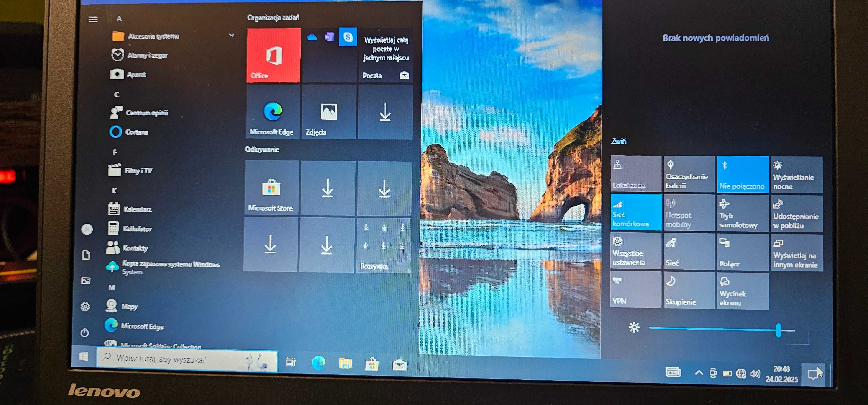Viewport: 868px width, 405px height.
Task: Open Task View on the taskbar
Action: pos(291,362)
